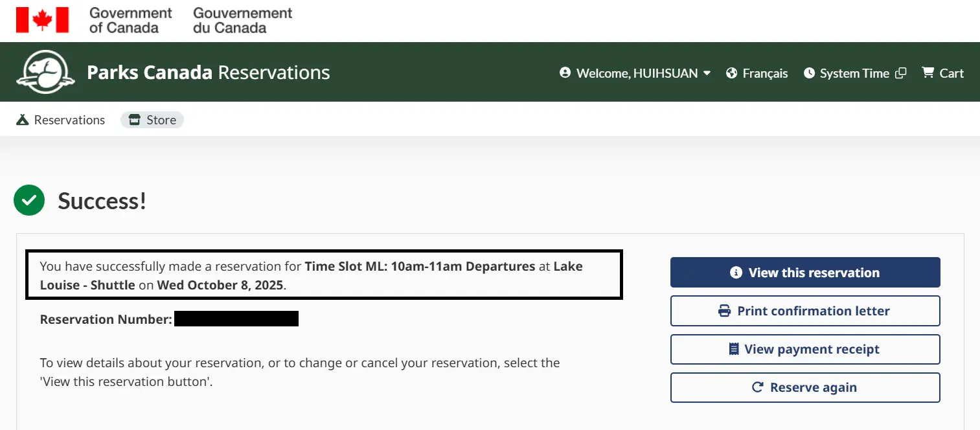Open View payment receipt

(x=805, y=349)
